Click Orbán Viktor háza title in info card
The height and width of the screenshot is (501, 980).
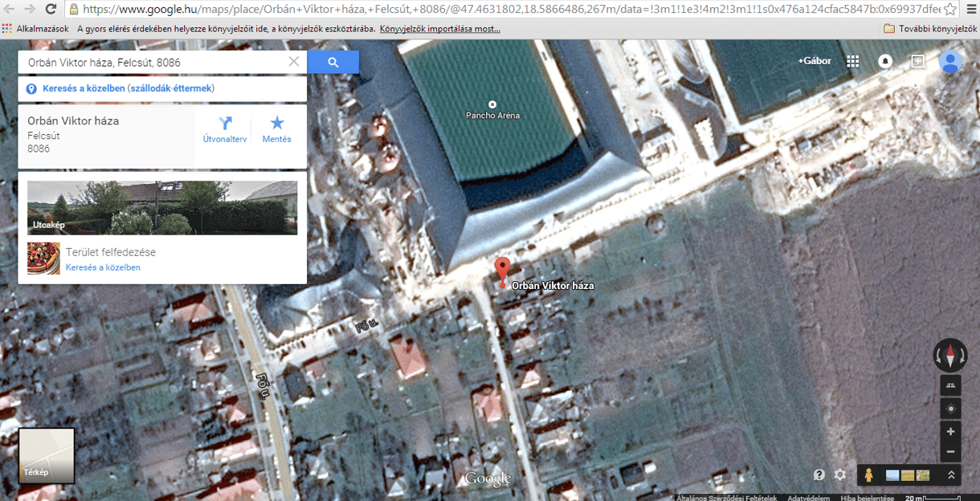(x=73, y=121)
